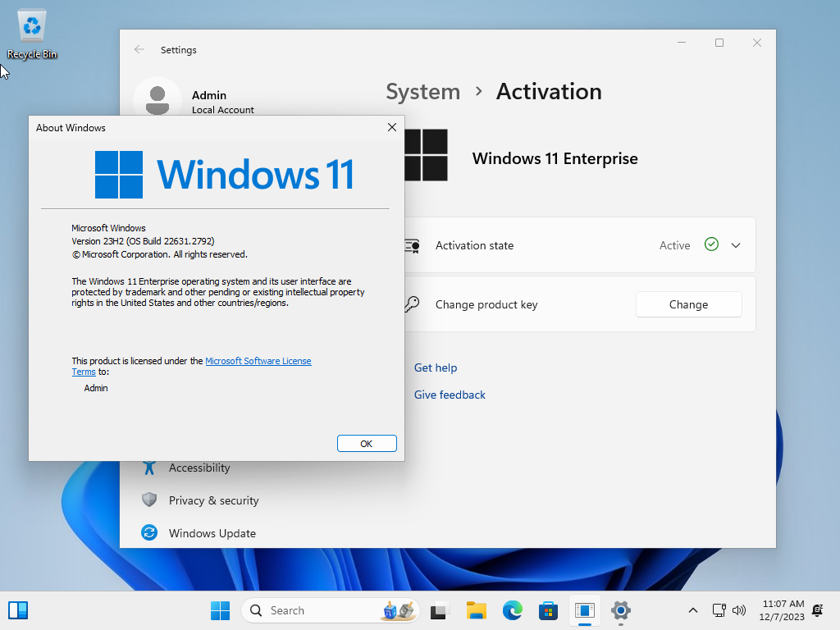
Task: Click the Change button for product key
Action: tap(688, 304)
